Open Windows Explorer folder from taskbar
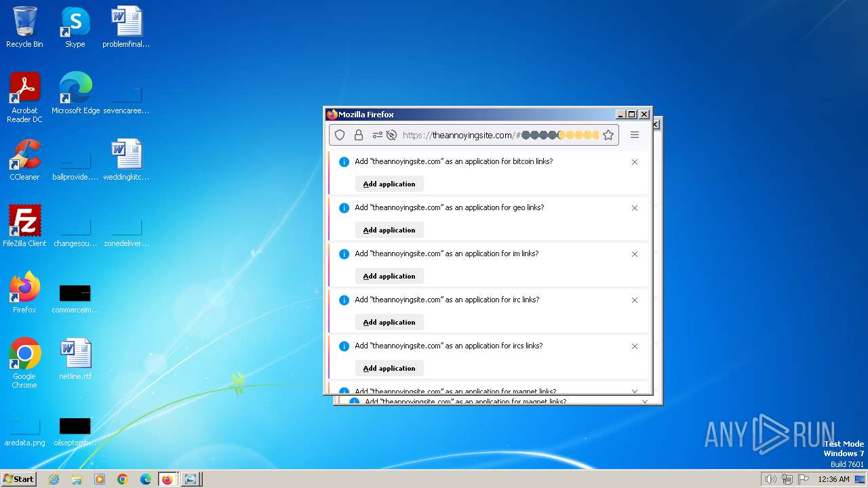The width and height of the screenshot is (868, 488). tap(77, 479)
